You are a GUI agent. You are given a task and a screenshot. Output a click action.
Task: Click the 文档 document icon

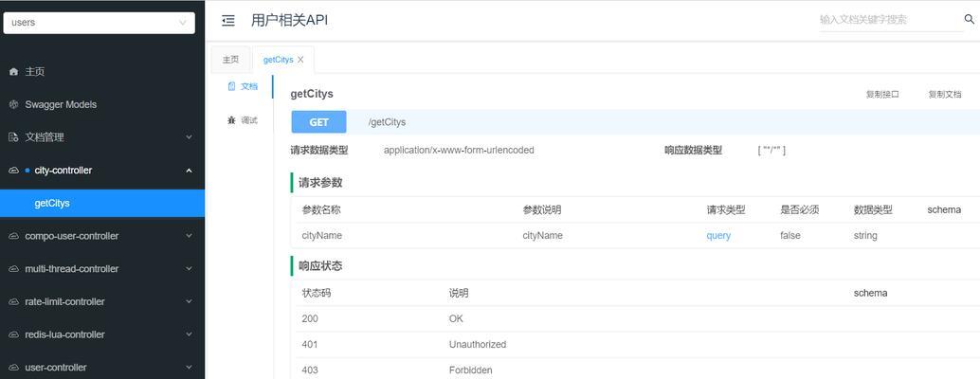(x=232, y=86)
